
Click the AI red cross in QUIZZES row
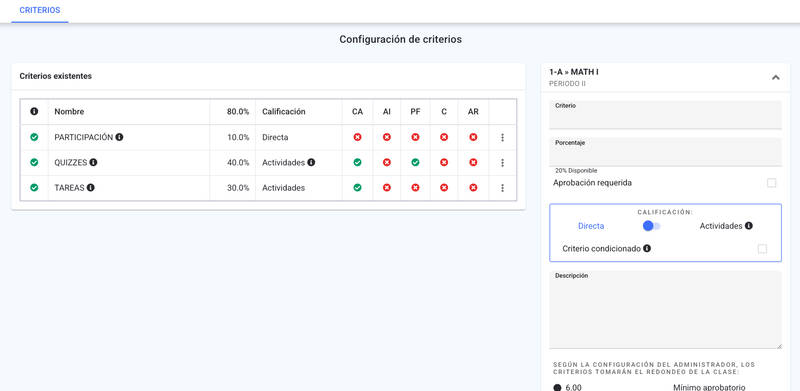[387, 162]
